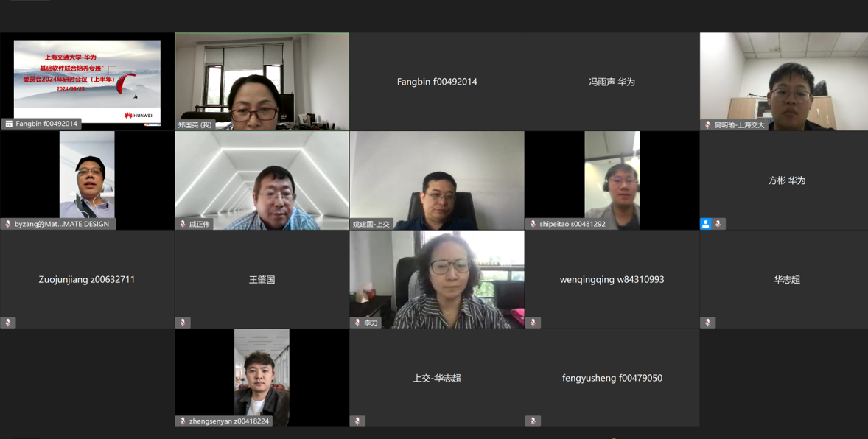Click the muted mic icon next to 戚正伟
The image size is (868, 439).
(183, 224)
